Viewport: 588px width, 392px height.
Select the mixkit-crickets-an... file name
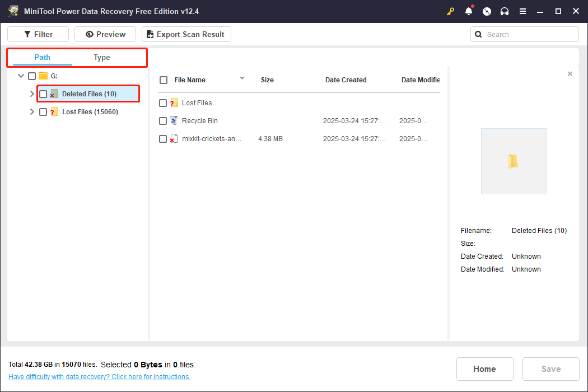[x=212, y=139]
